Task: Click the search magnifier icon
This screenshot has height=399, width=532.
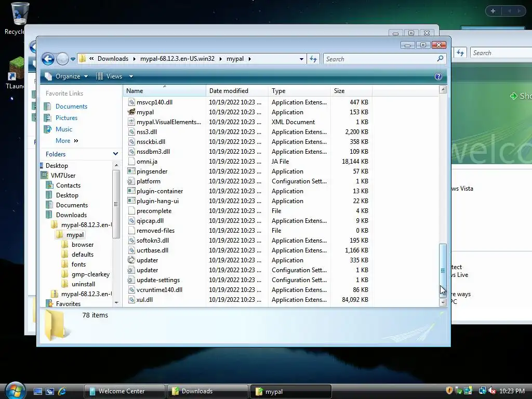Action: point(441,59)
